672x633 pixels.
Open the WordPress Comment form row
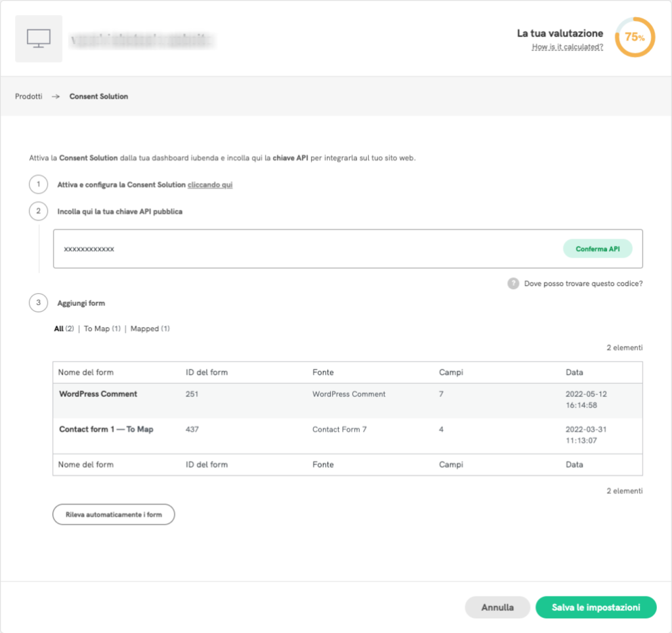click(x=98, y=394)
